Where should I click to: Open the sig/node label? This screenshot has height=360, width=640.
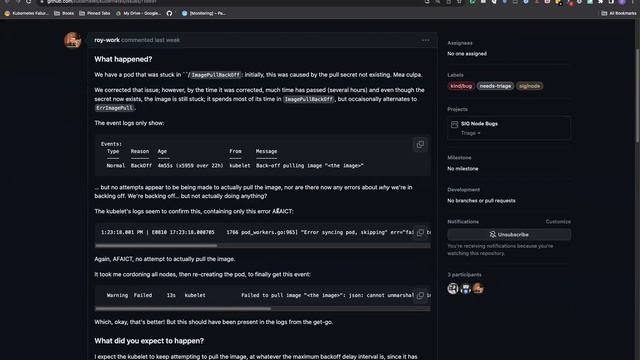click(529, 86)
